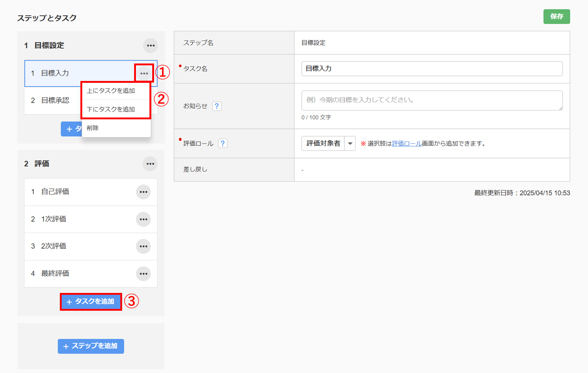Add a new step with ステップを追加
This screenshot has height=373, width=588.
91,346
